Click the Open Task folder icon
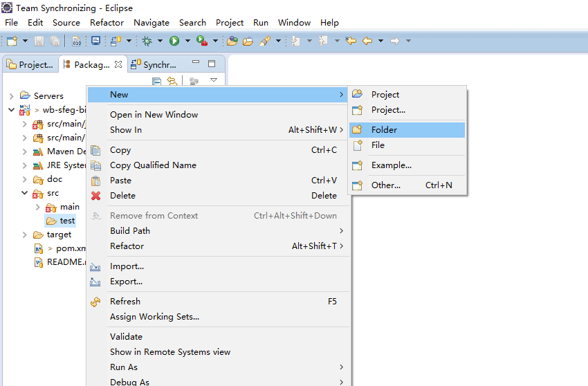 248,41
